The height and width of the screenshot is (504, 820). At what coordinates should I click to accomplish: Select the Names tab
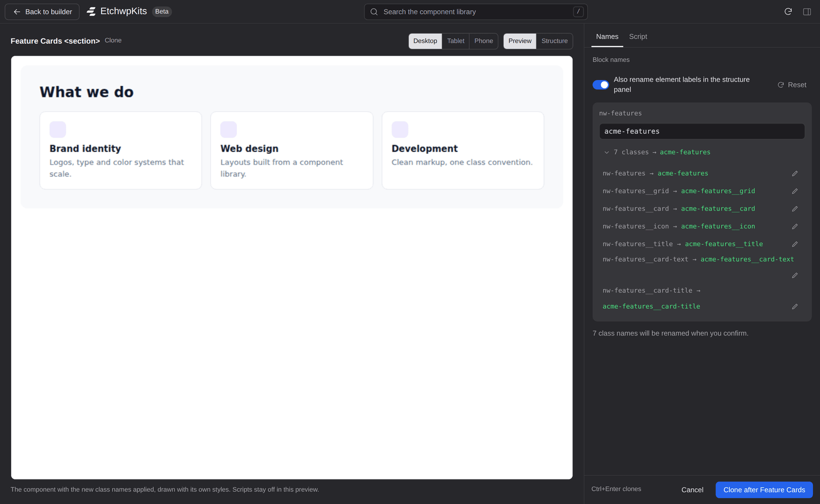tap(607, 36)
